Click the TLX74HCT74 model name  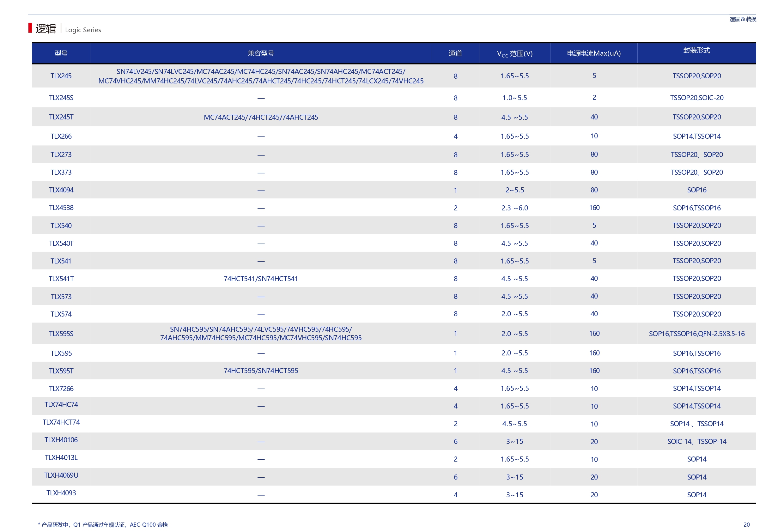click(61, 422)
